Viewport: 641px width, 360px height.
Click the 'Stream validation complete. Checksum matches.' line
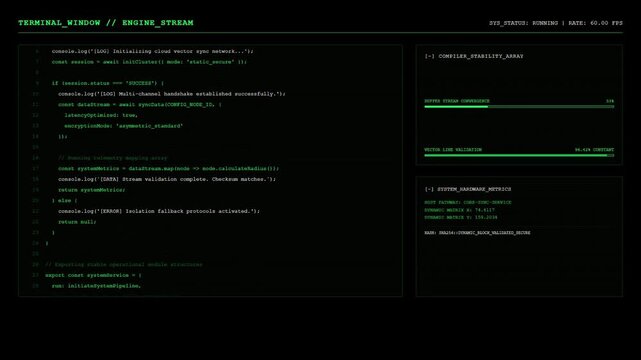pos(167,179)
